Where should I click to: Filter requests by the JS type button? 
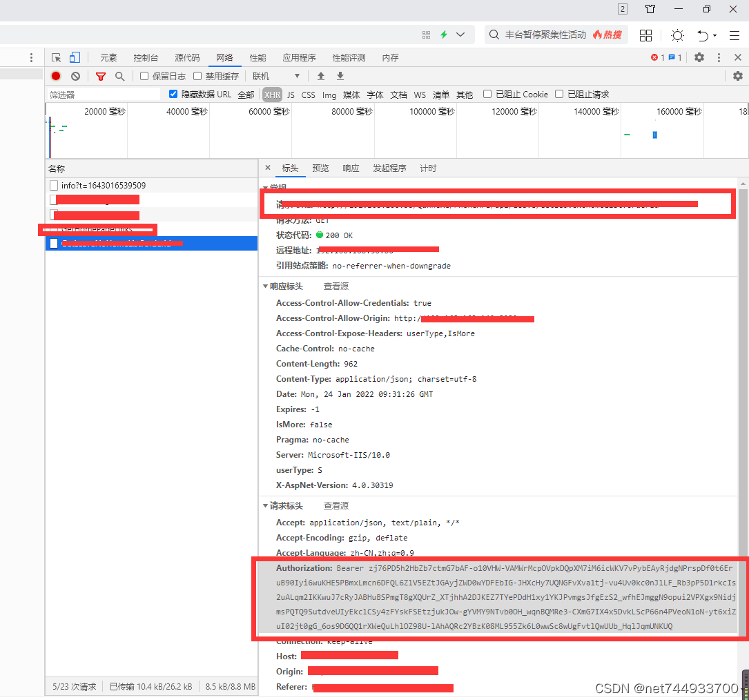point(291,95)
